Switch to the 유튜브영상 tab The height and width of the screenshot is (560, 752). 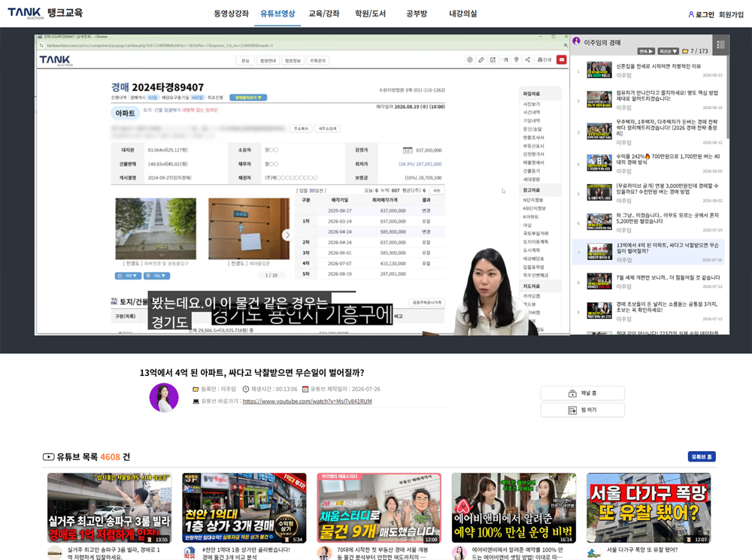coord(277,14)
